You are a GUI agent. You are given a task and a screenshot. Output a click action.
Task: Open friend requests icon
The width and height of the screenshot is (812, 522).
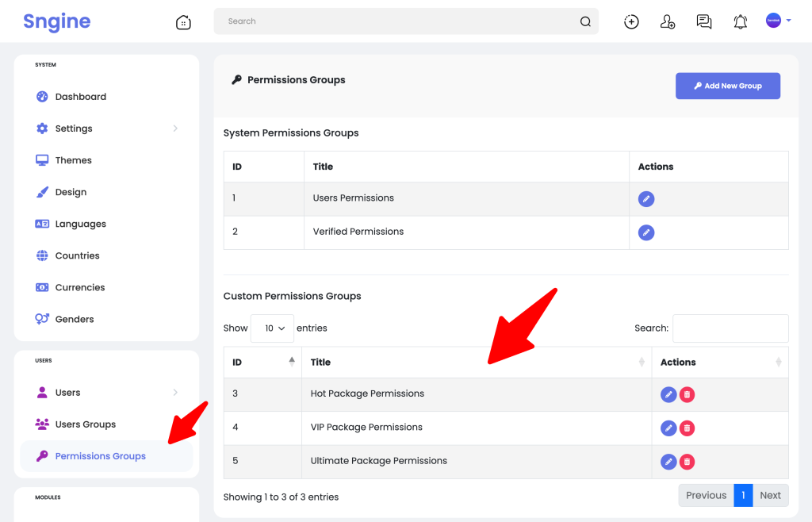point(668,21)
